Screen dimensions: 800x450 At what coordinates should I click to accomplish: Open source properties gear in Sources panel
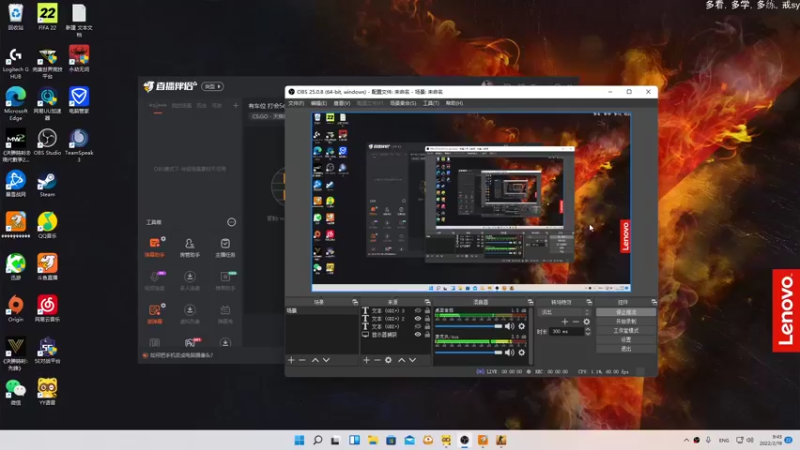coord(388,360)
